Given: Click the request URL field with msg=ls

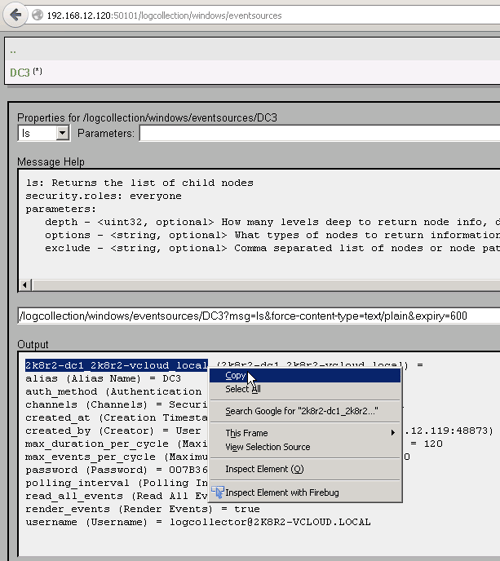Looking at the screenshot, I should tap(259, 316).
